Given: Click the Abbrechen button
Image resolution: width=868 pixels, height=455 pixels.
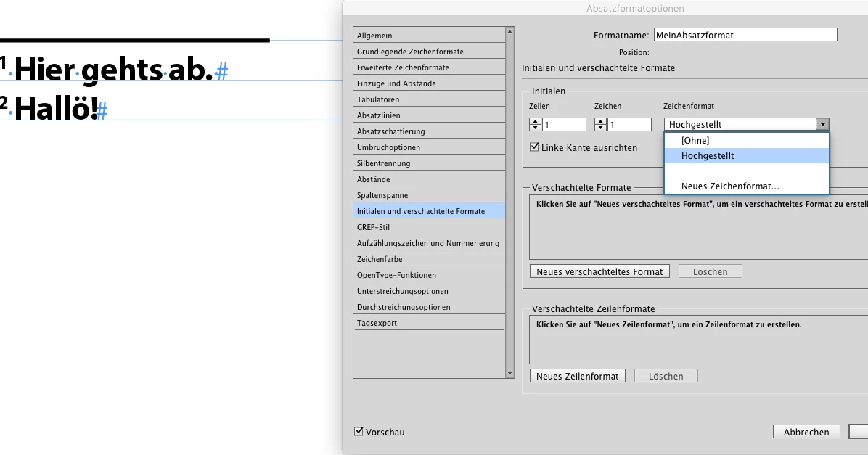Looking at the screenshot, I should click(x=806, y=433).
